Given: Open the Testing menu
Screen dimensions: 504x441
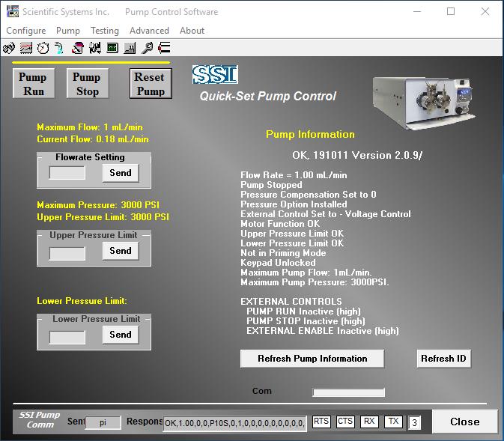Looking at the screenshot, I should click(105, 31).
